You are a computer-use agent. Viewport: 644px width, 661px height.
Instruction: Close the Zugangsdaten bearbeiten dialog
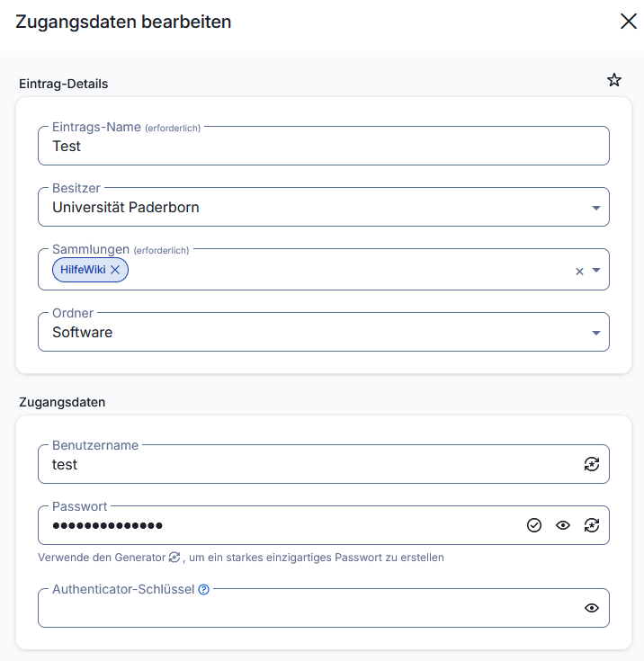point(628,22)
